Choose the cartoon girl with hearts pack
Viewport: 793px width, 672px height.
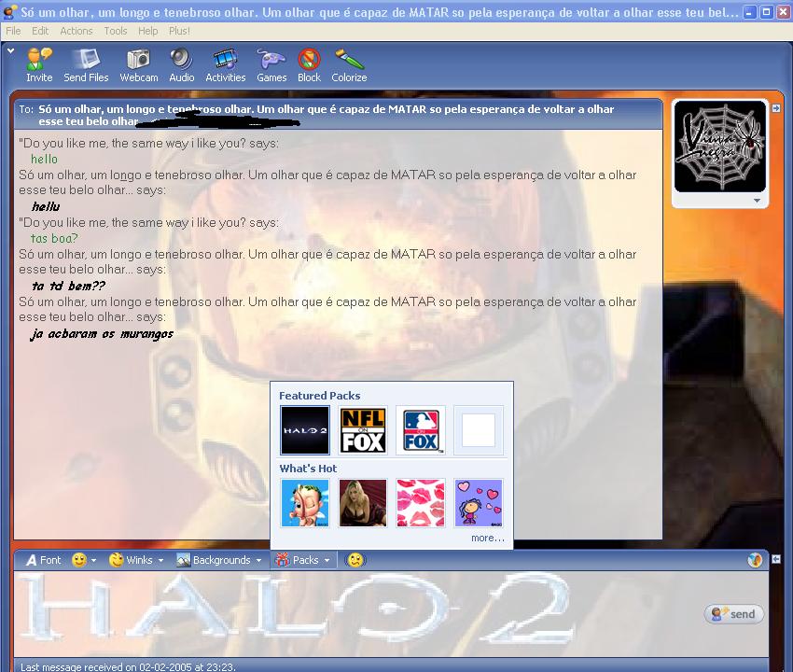[479, 503]
